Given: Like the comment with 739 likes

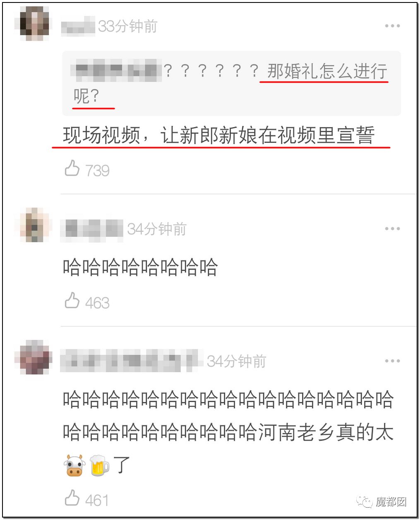Looking at the screenshot, I should (72, 169).
